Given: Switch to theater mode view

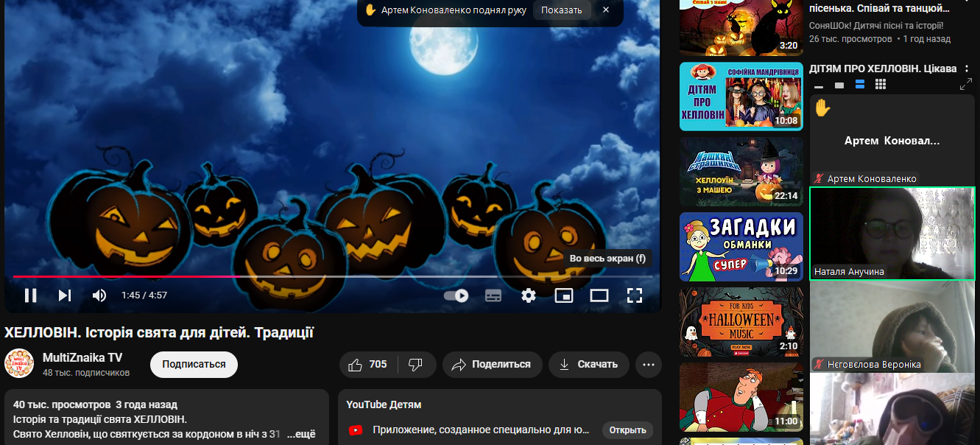Looking at the screenshot, I should click(599, 295).
